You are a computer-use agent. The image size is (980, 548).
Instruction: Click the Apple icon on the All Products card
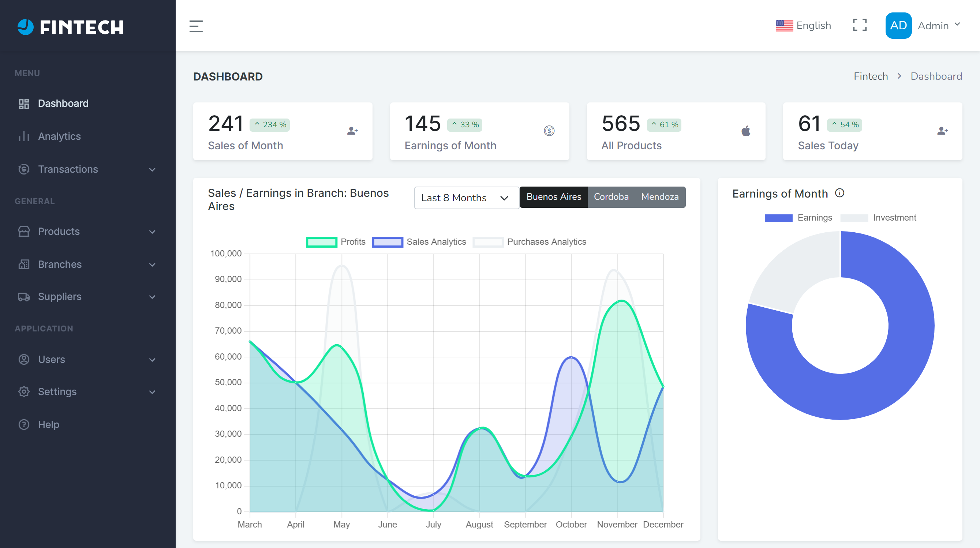point(745,131)
